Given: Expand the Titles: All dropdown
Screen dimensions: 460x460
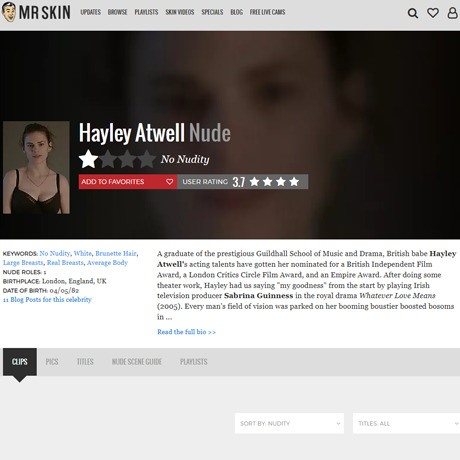Looking at the screenshot, I should click(x=406, y=423).
